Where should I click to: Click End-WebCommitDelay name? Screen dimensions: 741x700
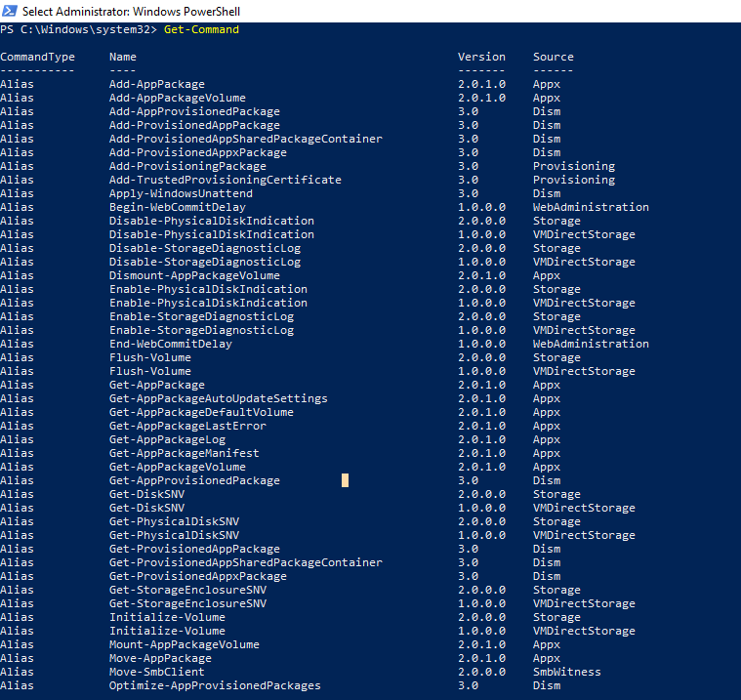click(171, 344)
